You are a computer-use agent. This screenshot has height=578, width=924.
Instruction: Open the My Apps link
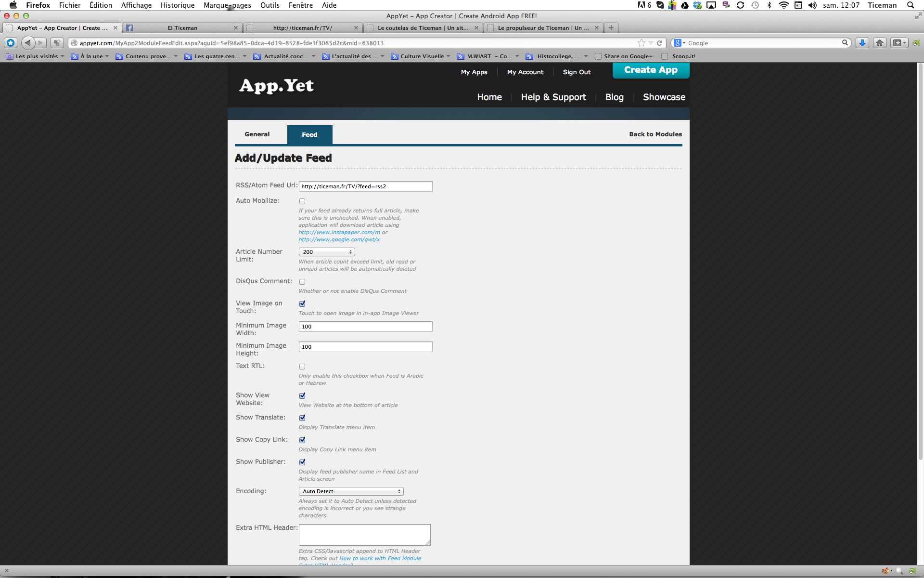[474, 72]
